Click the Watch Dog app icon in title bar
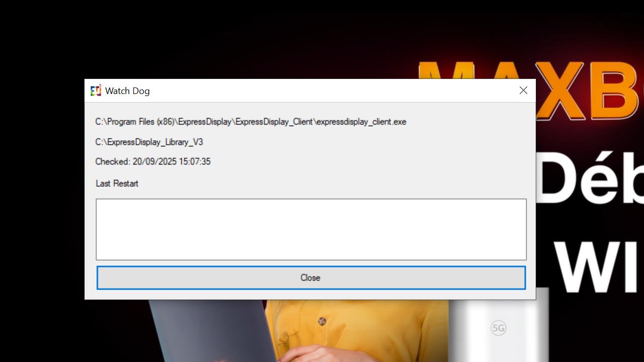Viewport: 644px width, 362px height. pyautogui.click(x=96, y=90)
